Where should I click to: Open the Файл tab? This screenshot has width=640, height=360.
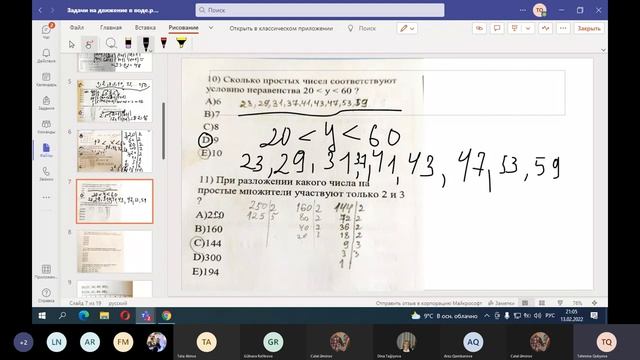pyautogui.click(x=76, y=28)
